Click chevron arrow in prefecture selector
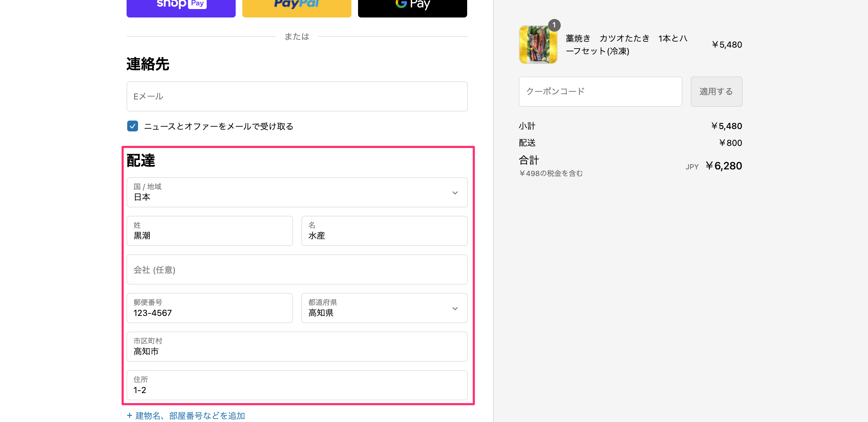Screen dimensions: 868x422 click(455, 308)
